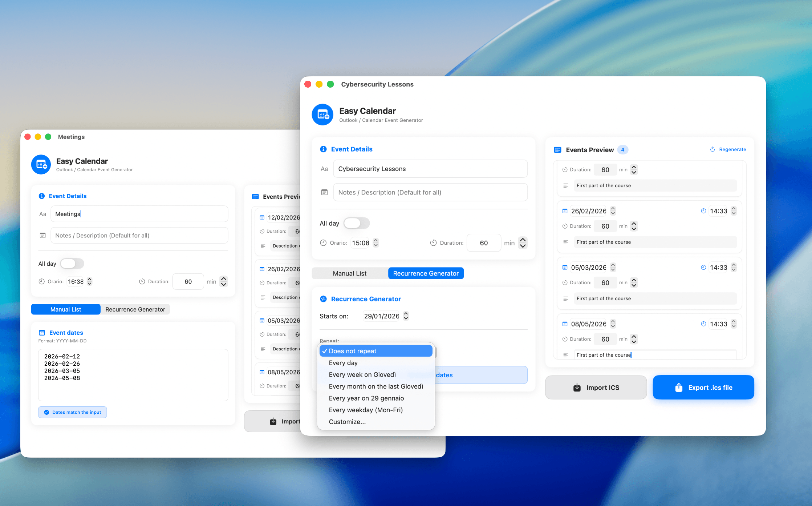
Task: Click the Event dates text area in Meetings window
Action: click(x=133, y=375)
